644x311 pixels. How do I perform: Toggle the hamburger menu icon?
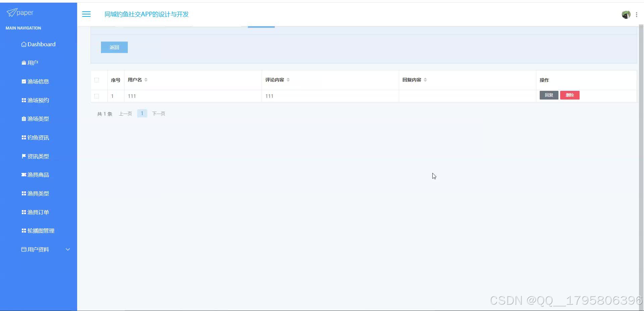[86, 14]
